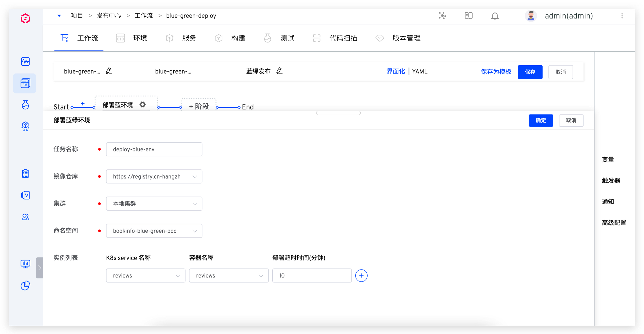
Task: Click the gear icon on 部署蓝环境 stage
Action: tap(142, 105)
